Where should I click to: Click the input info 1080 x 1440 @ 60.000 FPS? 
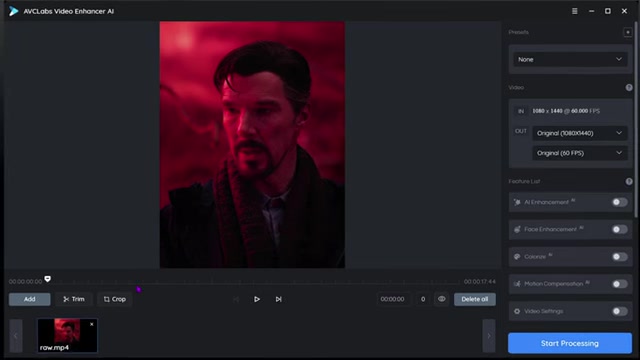tap(566, 111)
